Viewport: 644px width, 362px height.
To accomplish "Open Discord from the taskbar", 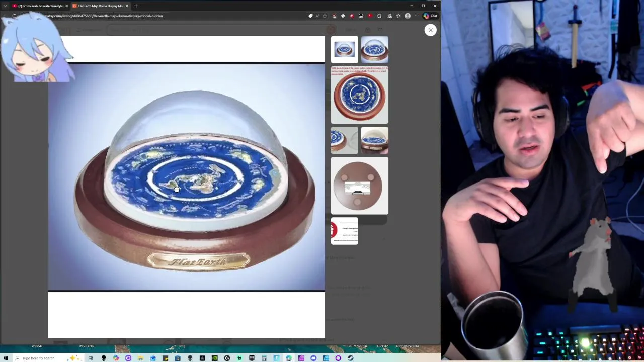I will 313,358.
